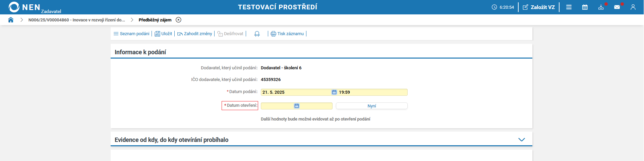Open downloads icon in the header

coord(601,7)
